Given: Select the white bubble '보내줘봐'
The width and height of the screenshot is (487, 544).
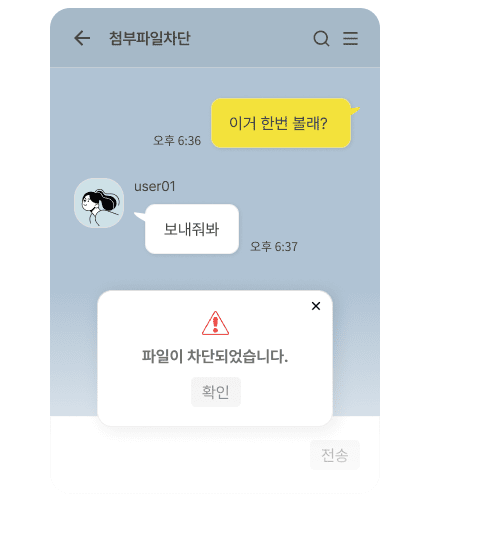Looking at the screenshot, I should (x=192, y=229).
